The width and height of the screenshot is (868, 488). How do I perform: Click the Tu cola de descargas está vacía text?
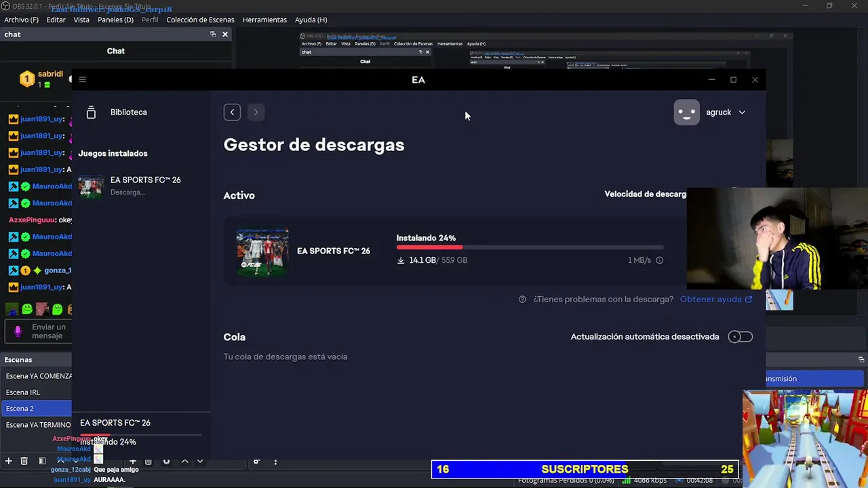click(285, 357)
